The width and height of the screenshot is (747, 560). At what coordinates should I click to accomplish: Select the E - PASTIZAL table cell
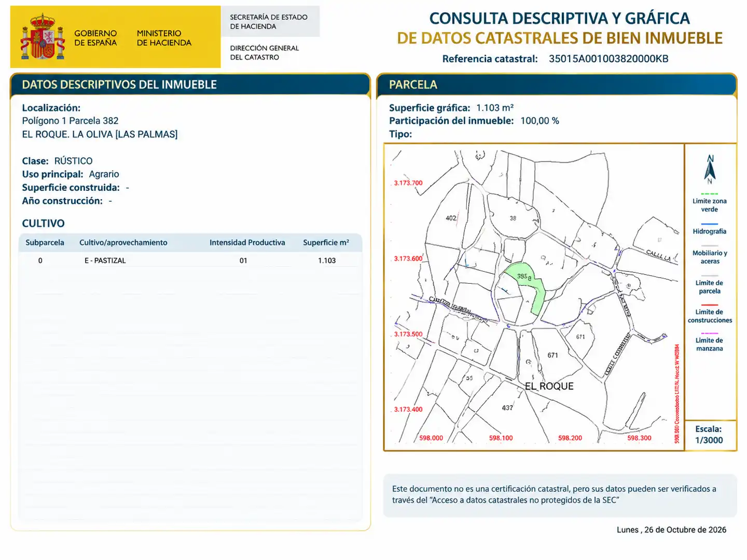(x=105, y=260)
